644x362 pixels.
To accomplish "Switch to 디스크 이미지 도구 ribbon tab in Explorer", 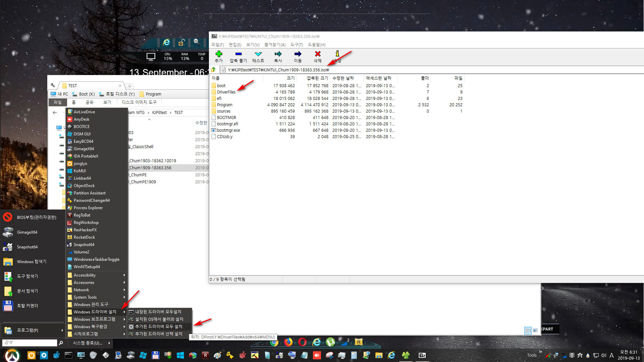I will coord(139,102).
